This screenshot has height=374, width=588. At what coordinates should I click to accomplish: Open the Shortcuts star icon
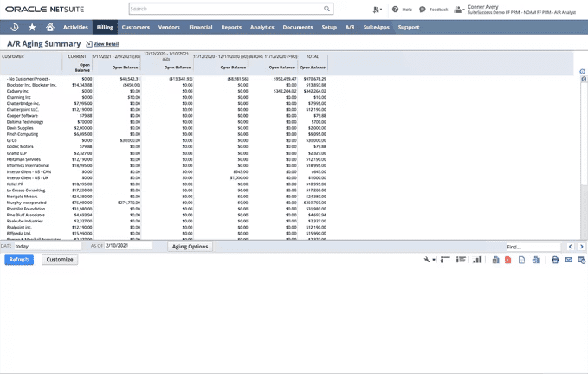point(32,27)
